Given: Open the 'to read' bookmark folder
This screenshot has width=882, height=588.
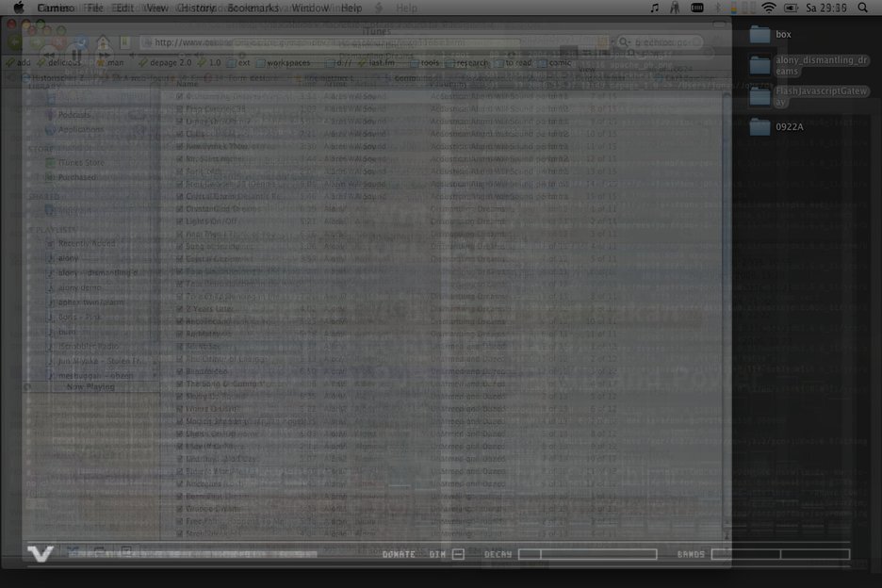Looking at the screenshot, I should (514, 62).
